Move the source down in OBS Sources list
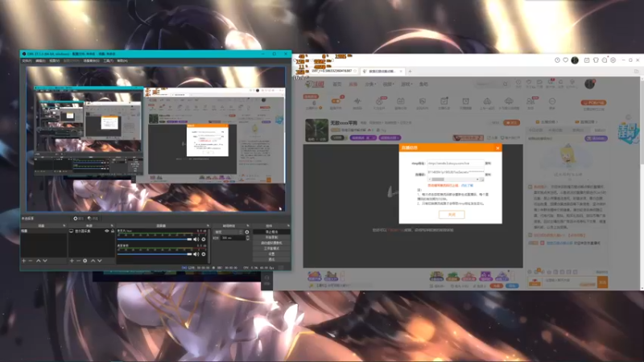The width and height of the screenshot is (644, 362). coord(99,261)
